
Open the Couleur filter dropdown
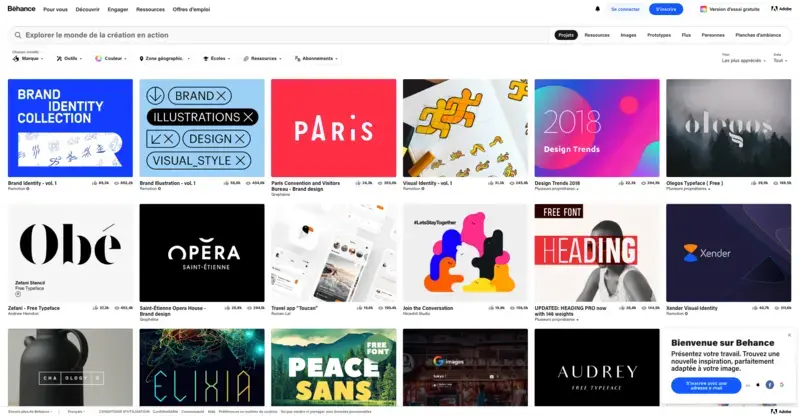coord(111,59)
